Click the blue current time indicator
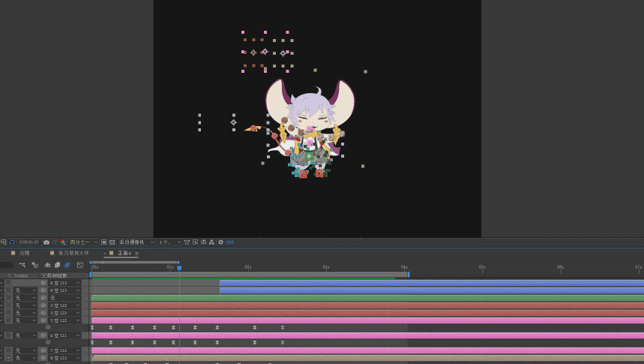The height and width of the screenshot is (364, 644). tap(179, 268)
